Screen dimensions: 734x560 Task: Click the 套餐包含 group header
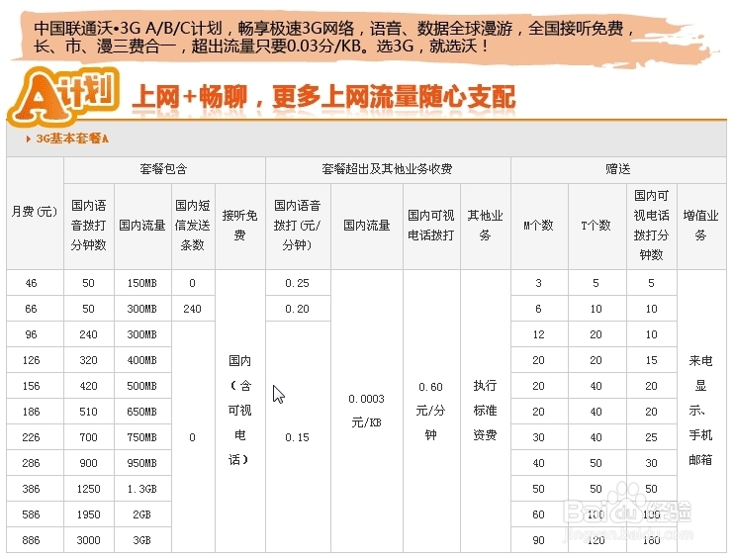(x=164, y=169)
